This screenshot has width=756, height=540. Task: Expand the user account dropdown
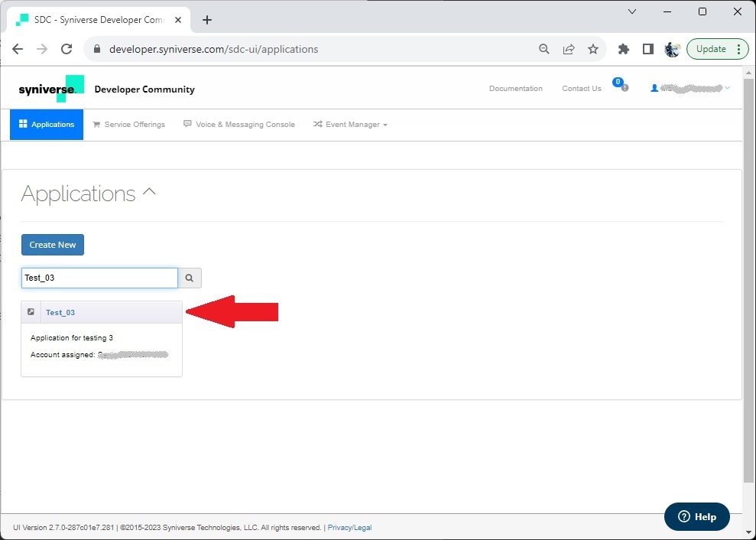coord(690,88)
